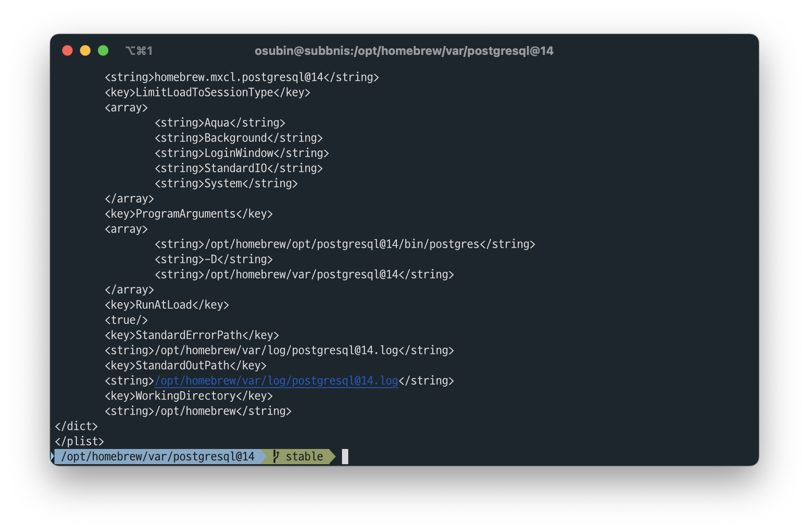This screenshot has height=532, width=809.
Task: Click the blue arrow at prompt start
Action: tap(53, 456)
